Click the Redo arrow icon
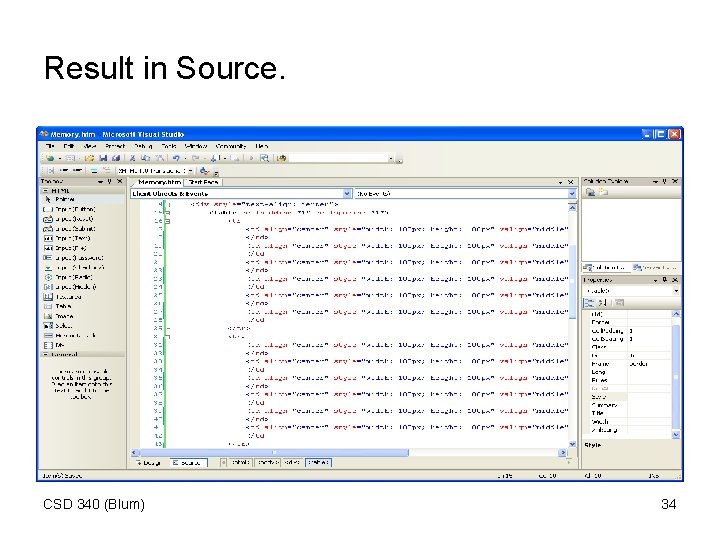Viewport: 720px width, 540px height. click(x=195, y=158)
